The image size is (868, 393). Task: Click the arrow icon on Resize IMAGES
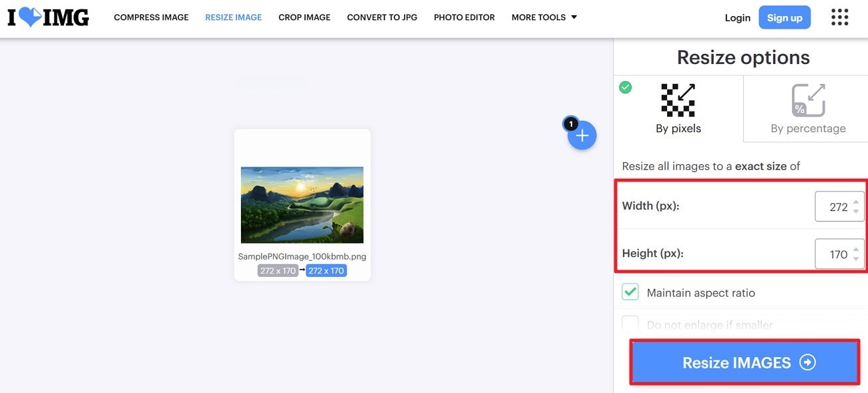[x=808, y=362]
